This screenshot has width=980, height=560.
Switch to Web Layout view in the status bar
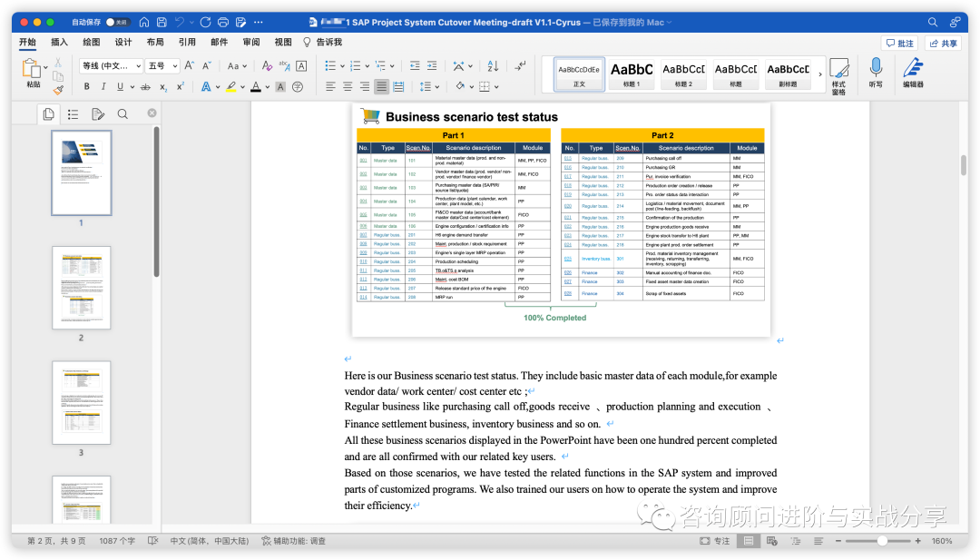[772, 541]
